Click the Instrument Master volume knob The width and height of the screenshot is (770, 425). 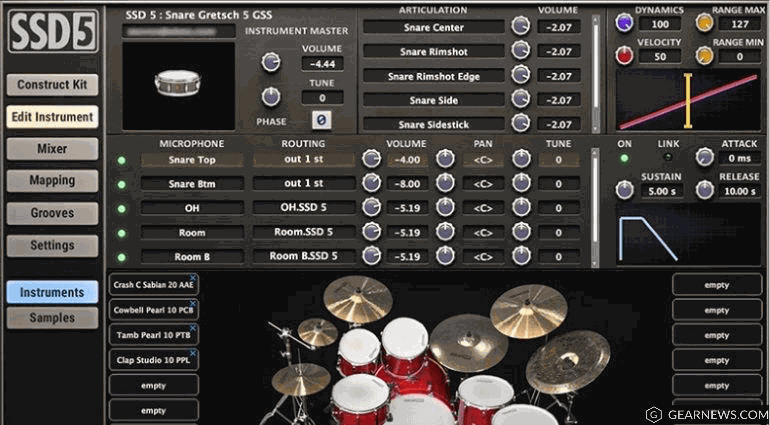pos(270,62)
